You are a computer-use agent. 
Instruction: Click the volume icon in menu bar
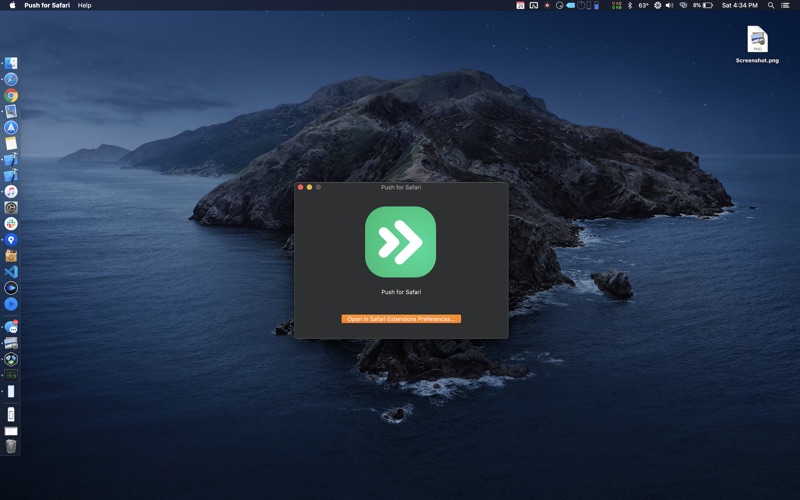click(669, 5)
